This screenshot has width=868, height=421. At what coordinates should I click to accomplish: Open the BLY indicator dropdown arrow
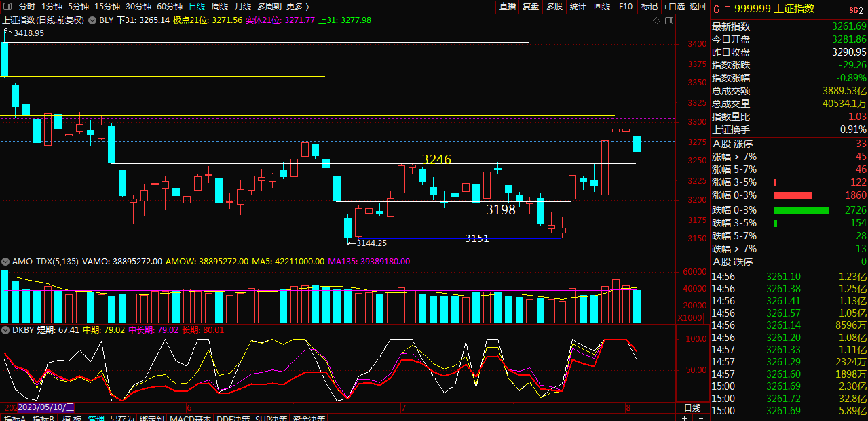point(94,20)
